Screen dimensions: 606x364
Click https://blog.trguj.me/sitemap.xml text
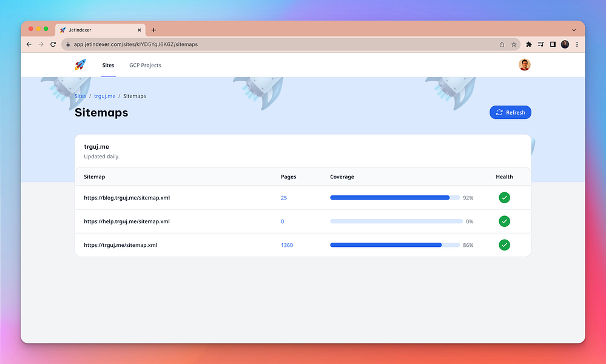(x=127, y=198)
